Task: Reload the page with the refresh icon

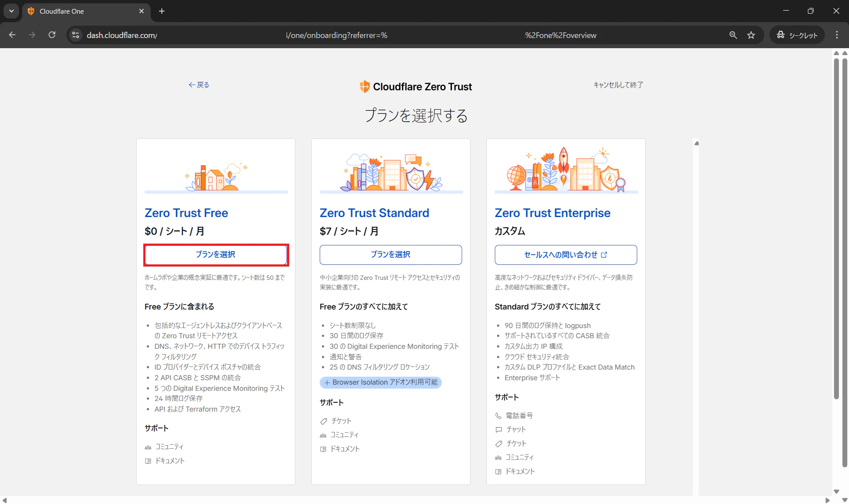Action: (x=52, y=35)
